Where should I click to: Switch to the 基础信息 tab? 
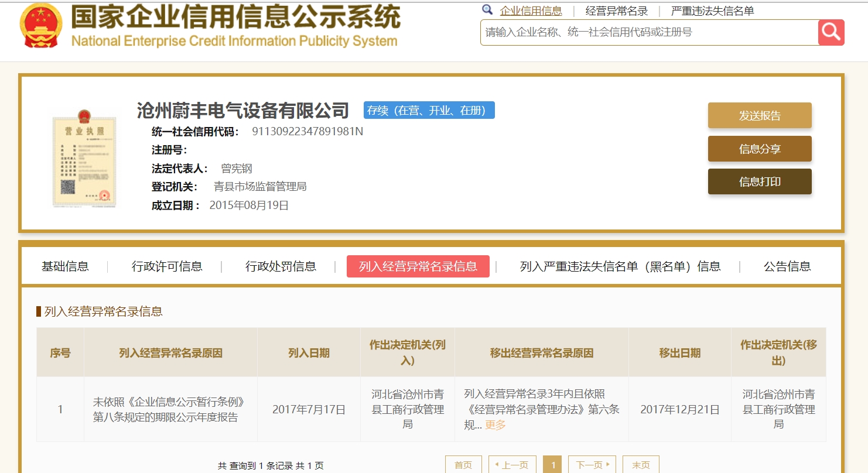[x=65, y=266]
